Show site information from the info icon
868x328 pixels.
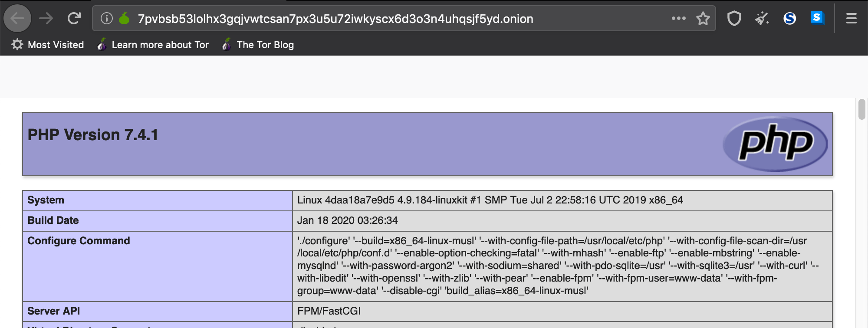(x=107, y=19)
